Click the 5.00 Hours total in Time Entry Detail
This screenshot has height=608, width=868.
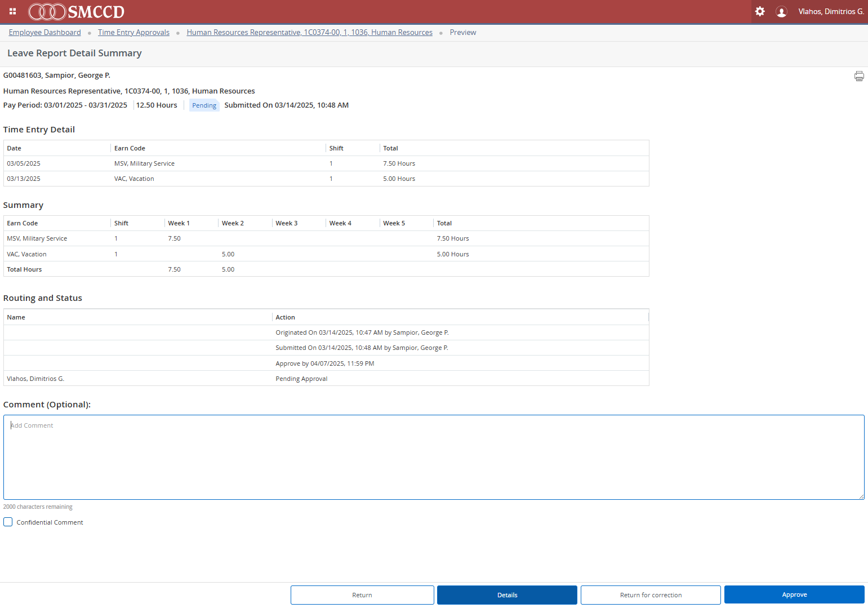tap(399, 179)
